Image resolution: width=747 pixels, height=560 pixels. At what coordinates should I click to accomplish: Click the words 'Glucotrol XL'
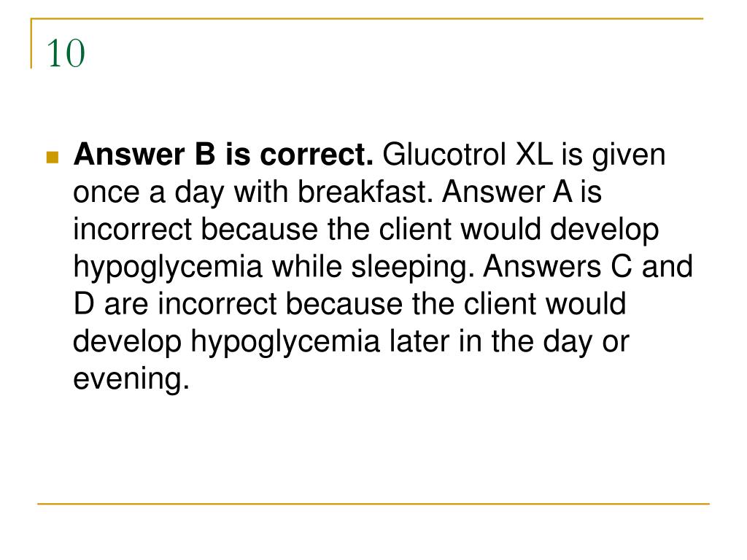[468, 155]
